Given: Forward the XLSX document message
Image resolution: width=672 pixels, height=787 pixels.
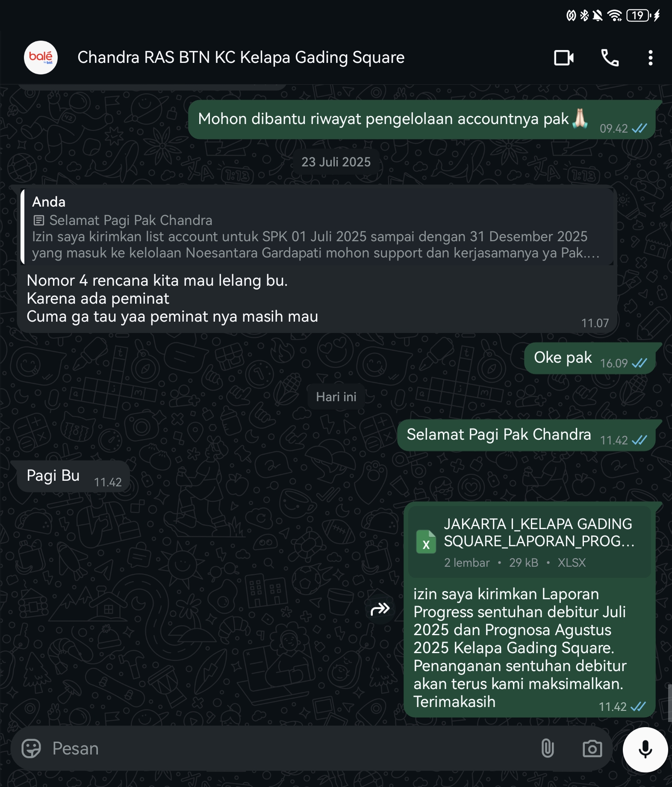Looking at the screenshot, I should pos(380,609).
